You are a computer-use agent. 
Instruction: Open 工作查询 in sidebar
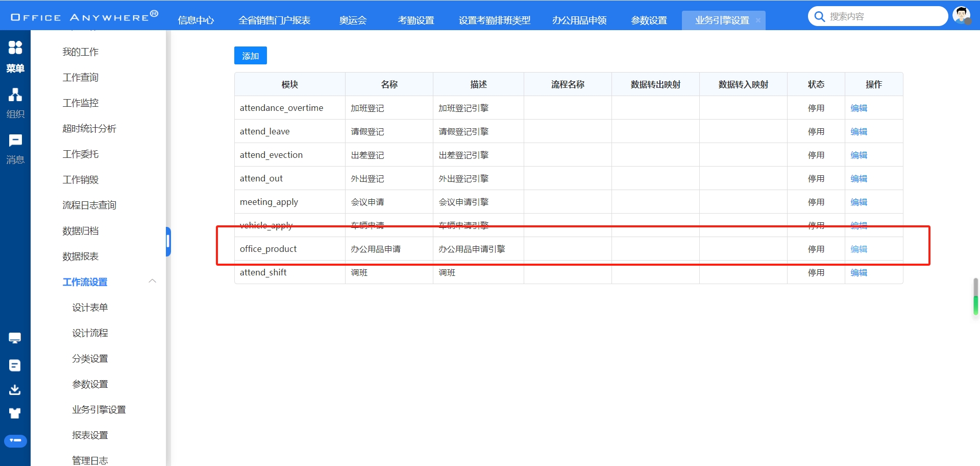[81, 77]
